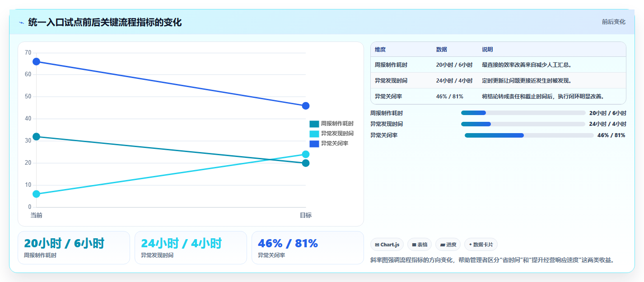Click the Chart.js tag chip
Viewport: 644px width, 282px height.
click(387, 245)
